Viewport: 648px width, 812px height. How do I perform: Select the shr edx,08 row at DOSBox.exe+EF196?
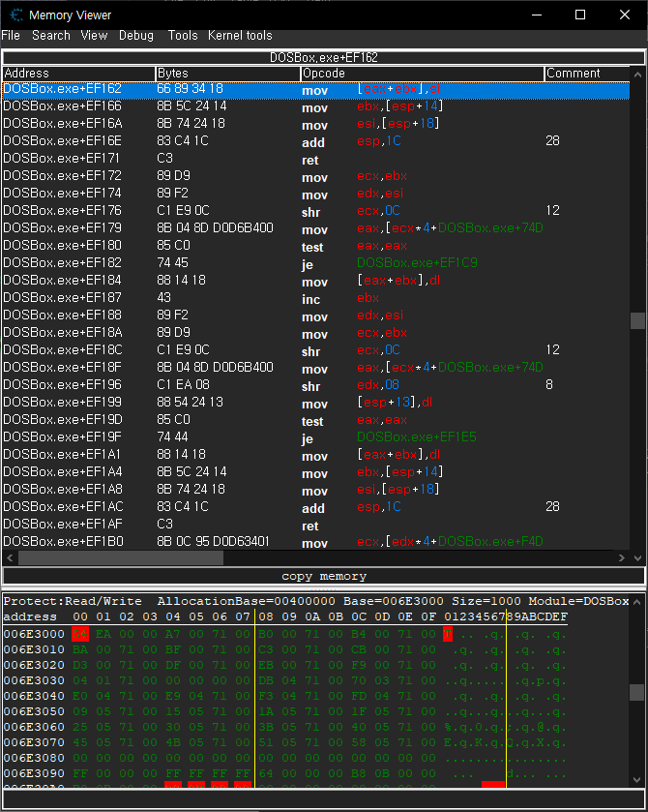(315, 385)
